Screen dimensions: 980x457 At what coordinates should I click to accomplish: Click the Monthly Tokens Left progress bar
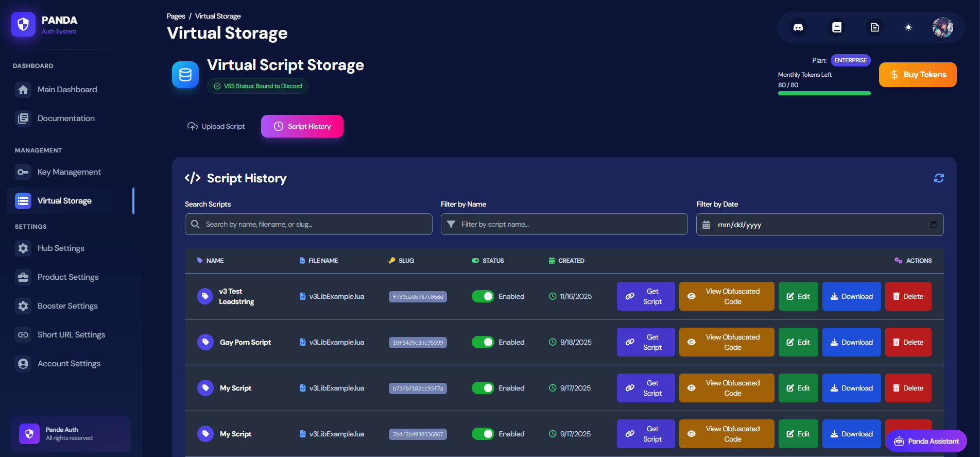click(824, 93)
